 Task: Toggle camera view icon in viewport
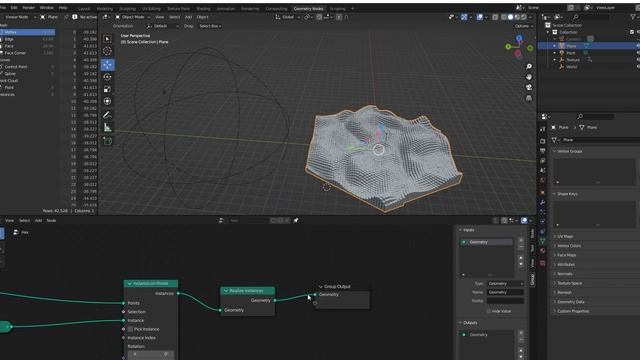pos(529,87)
